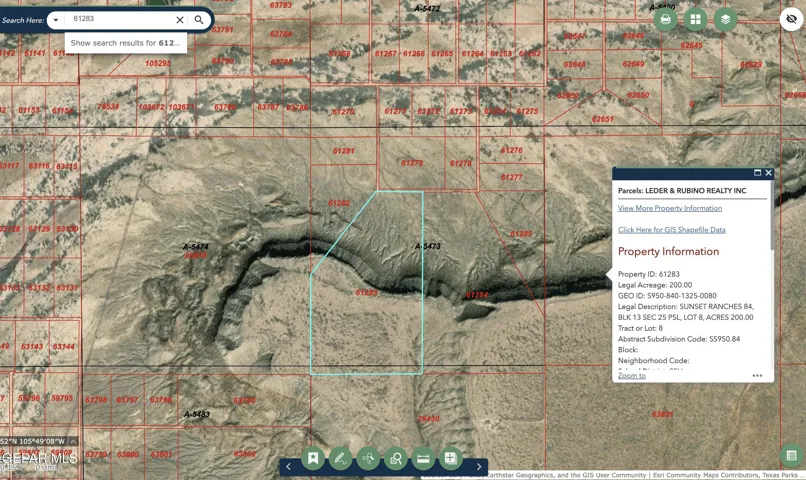806x480 pixels.
Task: Select parcel labeled 28430 on the map
Action: (x=429, y=419)
